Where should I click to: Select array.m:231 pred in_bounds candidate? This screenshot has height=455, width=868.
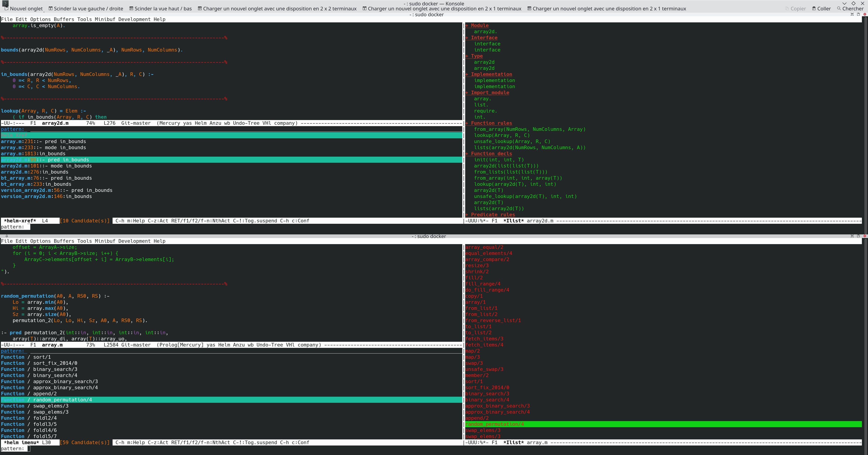coord(43,141)
